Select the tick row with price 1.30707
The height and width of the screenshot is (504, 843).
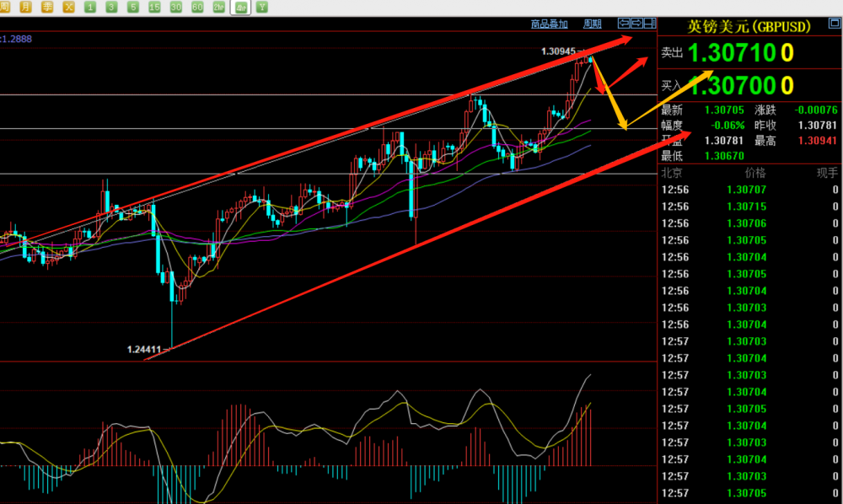click(x=749, y=190)
